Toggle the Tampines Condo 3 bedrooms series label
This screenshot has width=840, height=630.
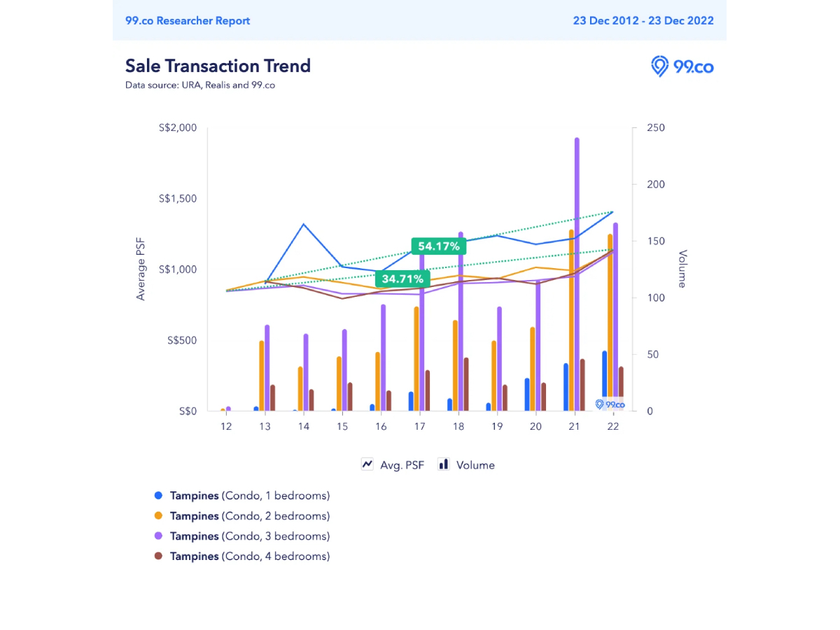click(x=249, y=536)
